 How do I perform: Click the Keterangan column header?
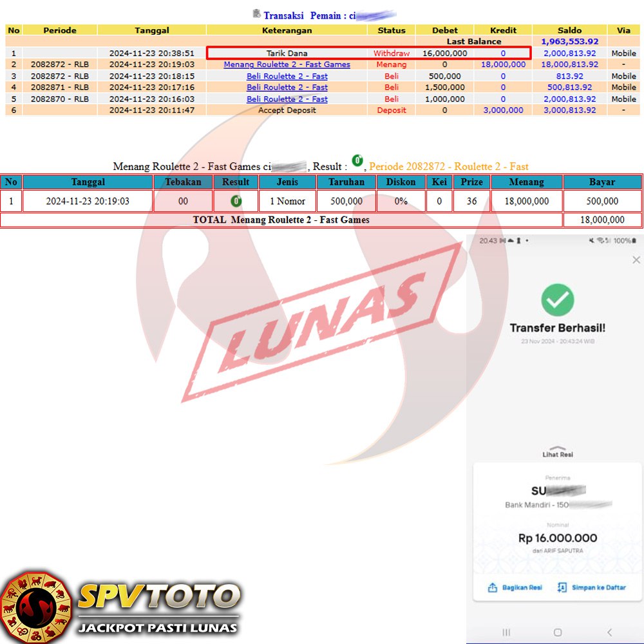pyautogui.click(x=287, y=30)
